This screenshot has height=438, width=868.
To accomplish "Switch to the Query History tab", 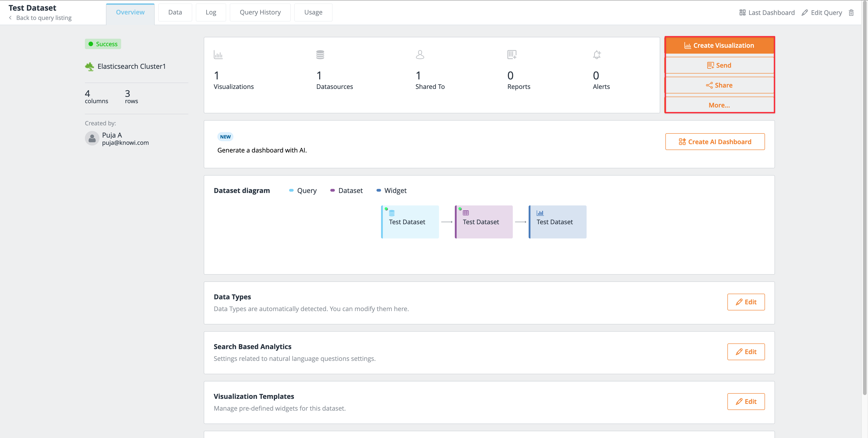I will point(259,12).
